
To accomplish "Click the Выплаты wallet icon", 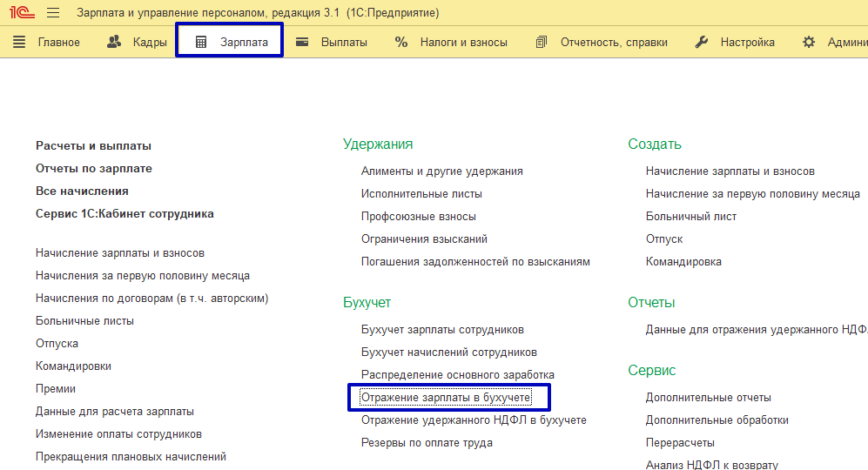I will tap(302, 42).
